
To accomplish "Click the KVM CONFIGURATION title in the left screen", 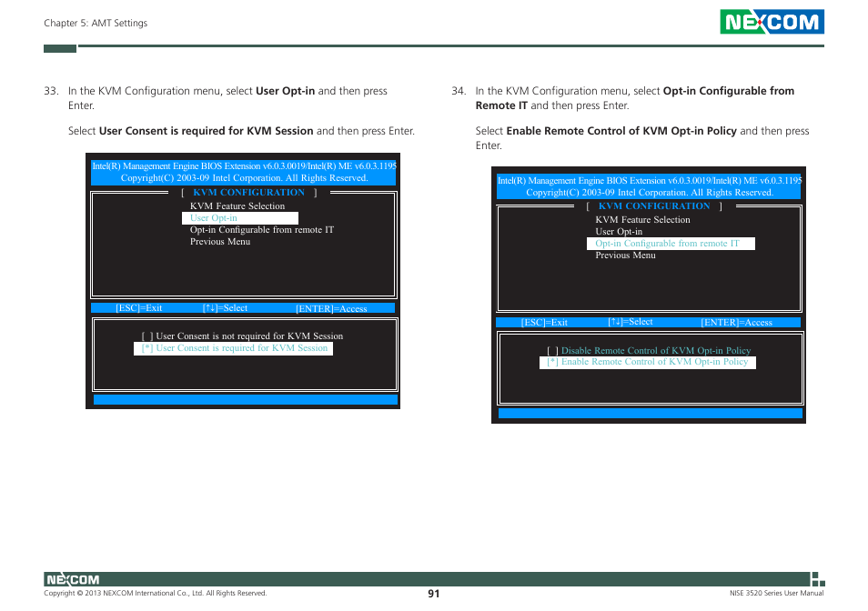I will coord(248,193).
